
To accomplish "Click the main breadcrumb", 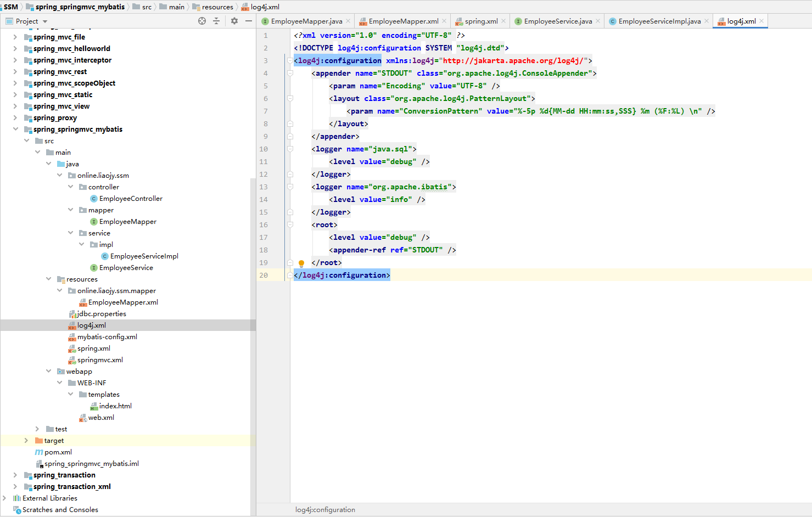I will click(x=176, y=7).
